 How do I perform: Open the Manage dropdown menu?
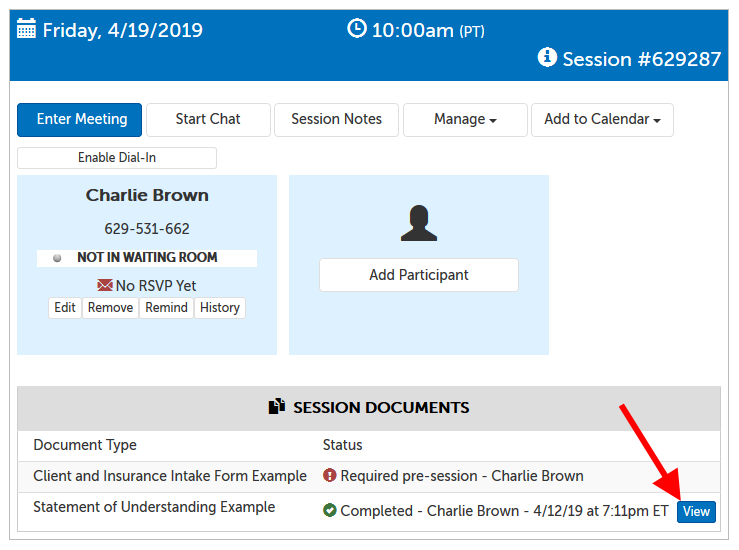(465, 119)
